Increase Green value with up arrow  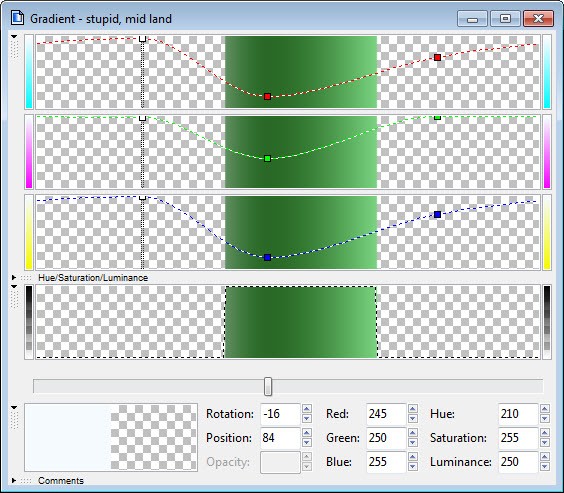(x=413, y=433)
